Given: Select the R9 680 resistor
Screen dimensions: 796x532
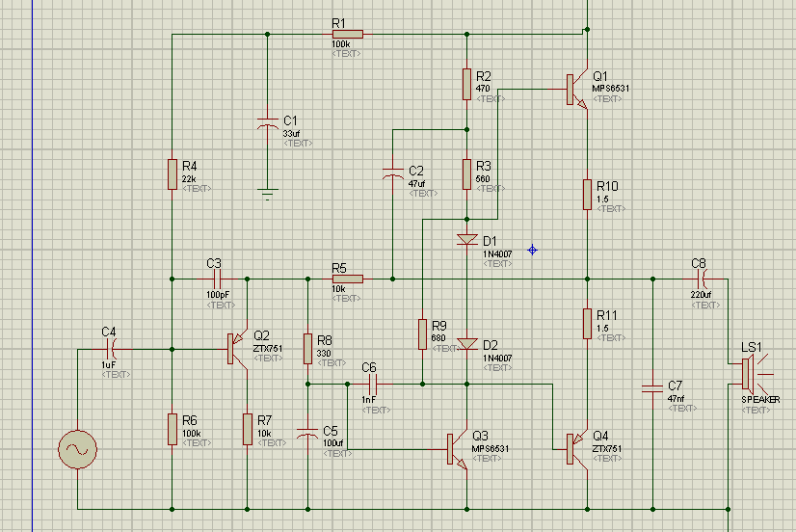Looking at the screenshot, I should (x=421, y=333).
